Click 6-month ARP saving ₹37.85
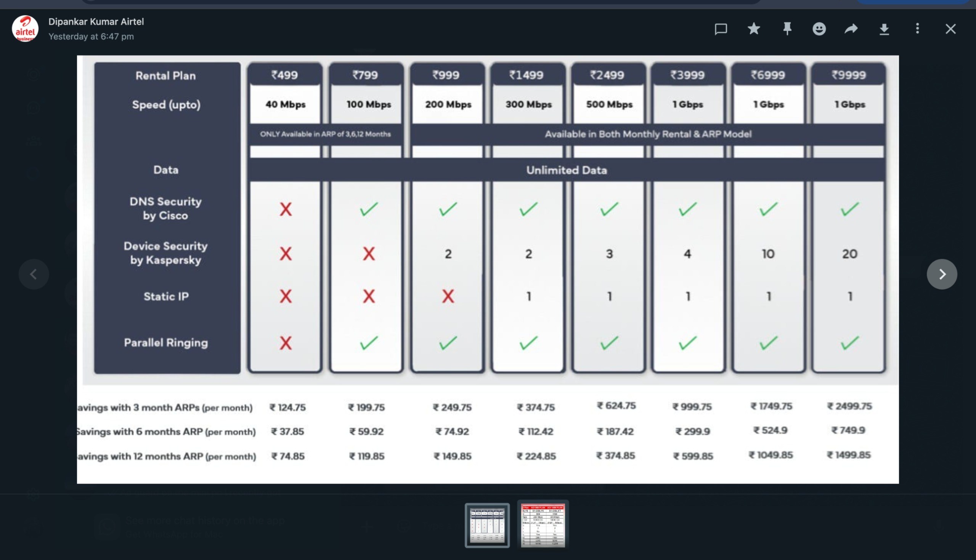Screen dimensions: 976x560 287,432
